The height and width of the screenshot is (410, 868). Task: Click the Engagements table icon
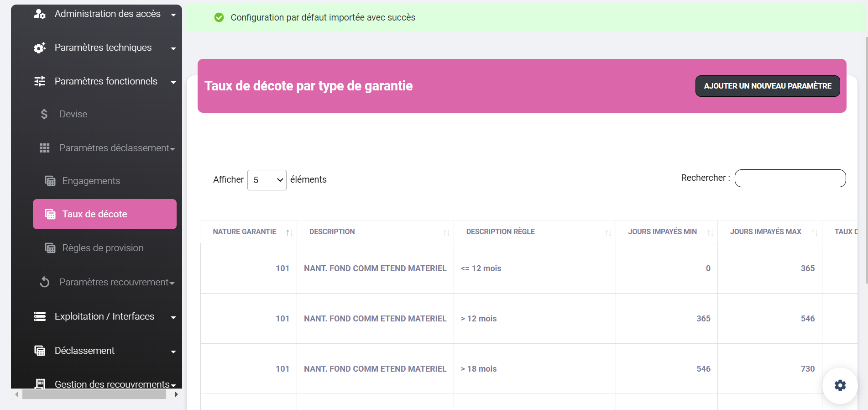(x=50, y=181)
